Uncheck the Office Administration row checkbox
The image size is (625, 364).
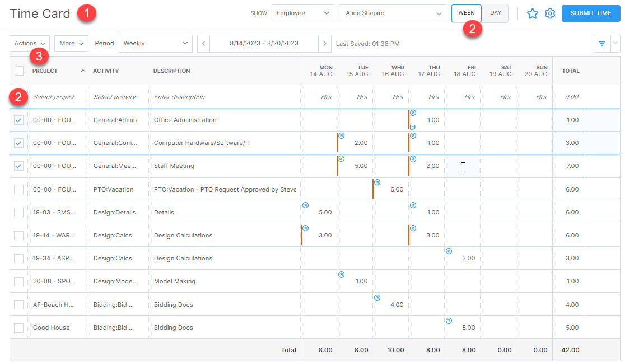point(18,120)
